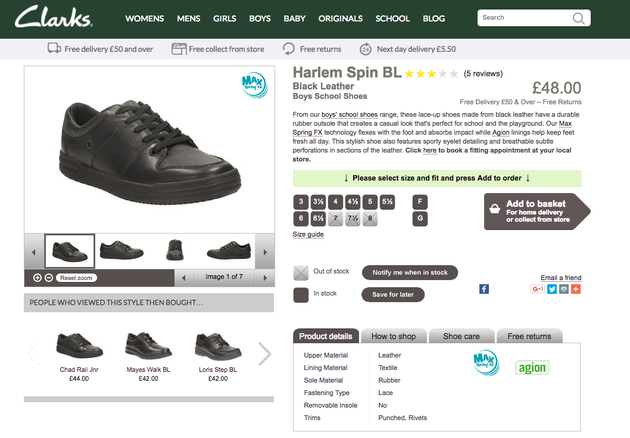Select size 6½
Viewport: 630px width, 438px height.
tap(318, 219)
